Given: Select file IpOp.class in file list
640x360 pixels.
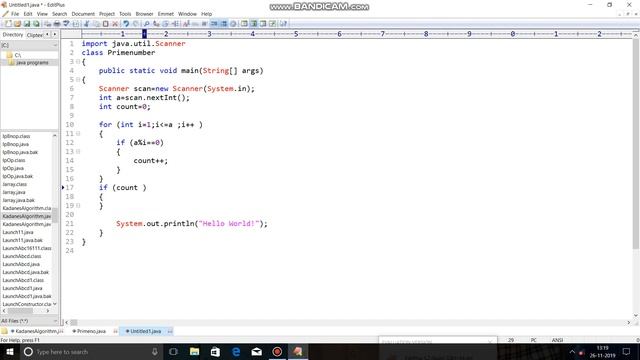Looking at the screenshot, I should tap(14, 160).
